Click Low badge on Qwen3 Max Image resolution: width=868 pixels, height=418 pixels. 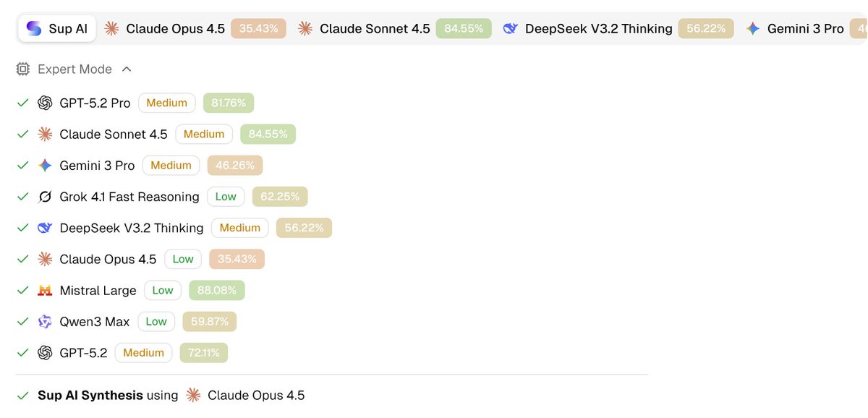[156, 322]
